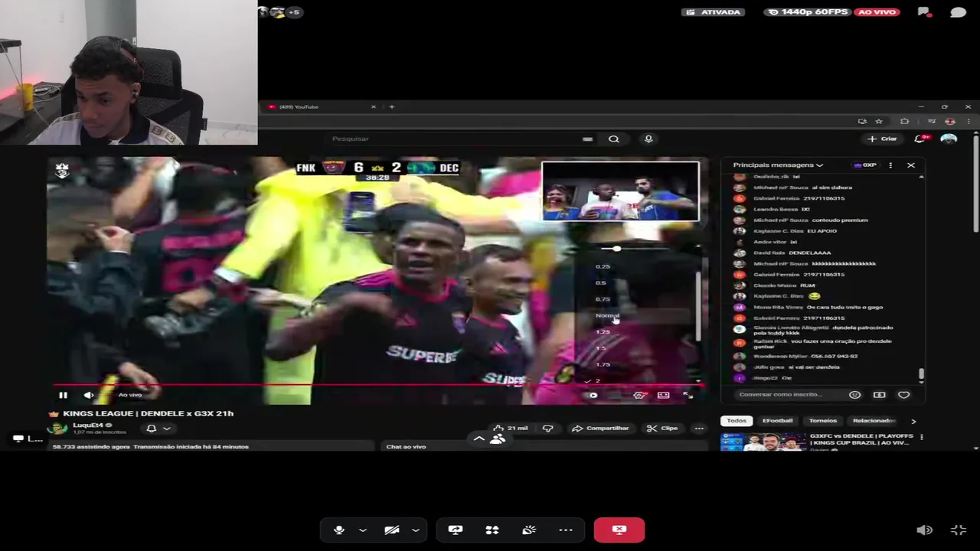
Task: Select the 'Todos' filter chip
Action: click(737, 421)
